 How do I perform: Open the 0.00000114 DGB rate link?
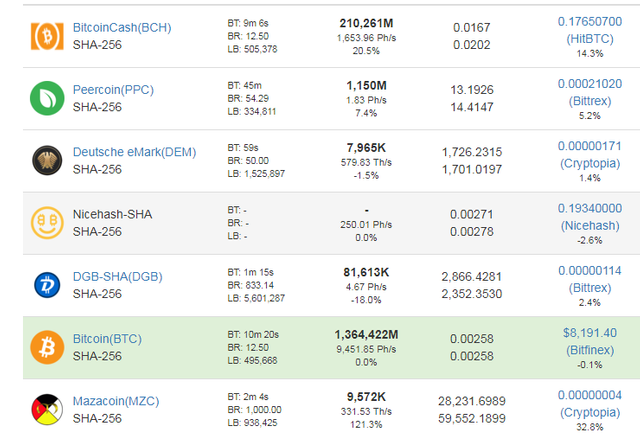click(x=590, y=270)
